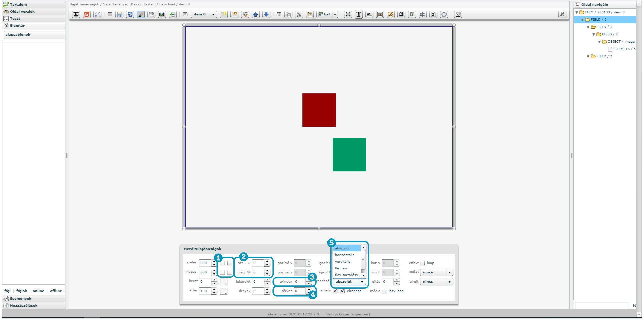Click the scissors cut icon
Screen dimensions: 644x319
tap(299, 14)
